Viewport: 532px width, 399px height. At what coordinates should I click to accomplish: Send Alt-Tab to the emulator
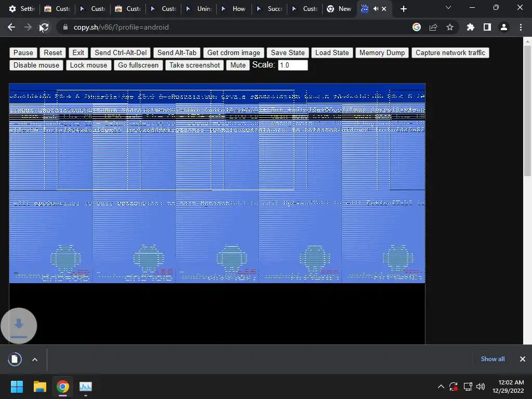point(177,52)
